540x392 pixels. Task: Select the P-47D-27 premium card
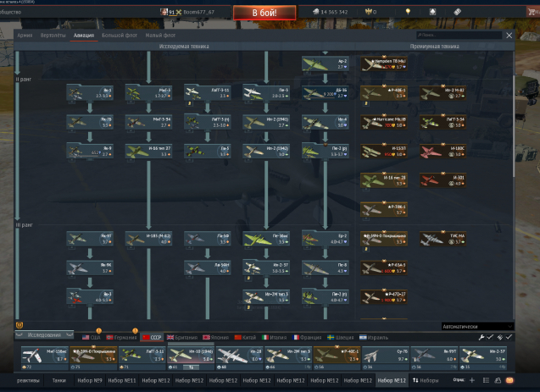point(384,297)
